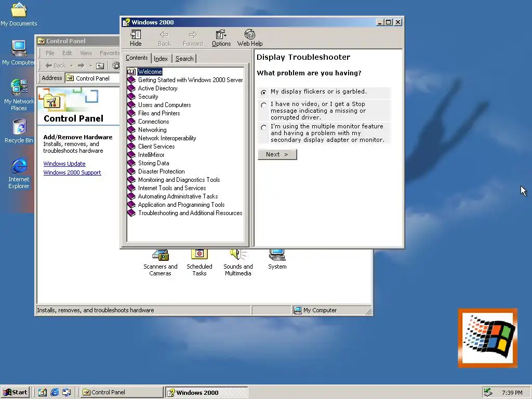Expand Client Services topic
This screenshot has height=399, width=532.
156,147
